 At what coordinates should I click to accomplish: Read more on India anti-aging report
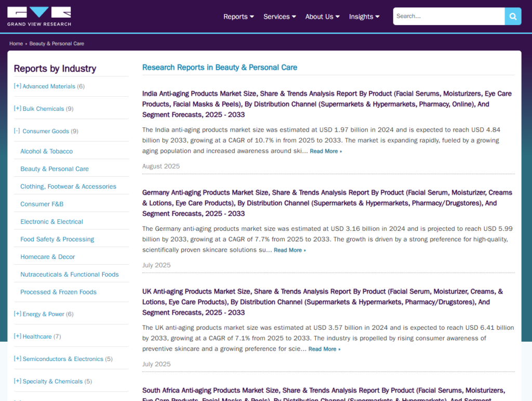(326, 151)
